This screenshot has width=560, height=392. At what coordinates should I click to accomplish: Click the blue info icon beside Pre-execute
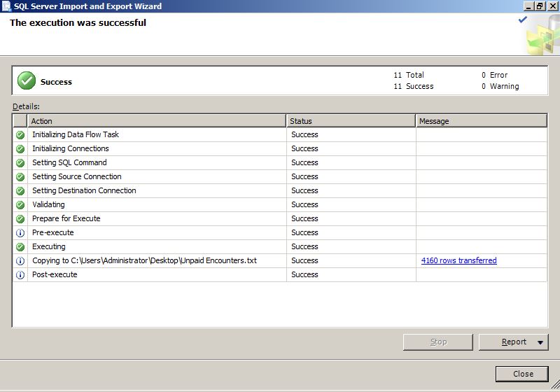tap(20, 233)
